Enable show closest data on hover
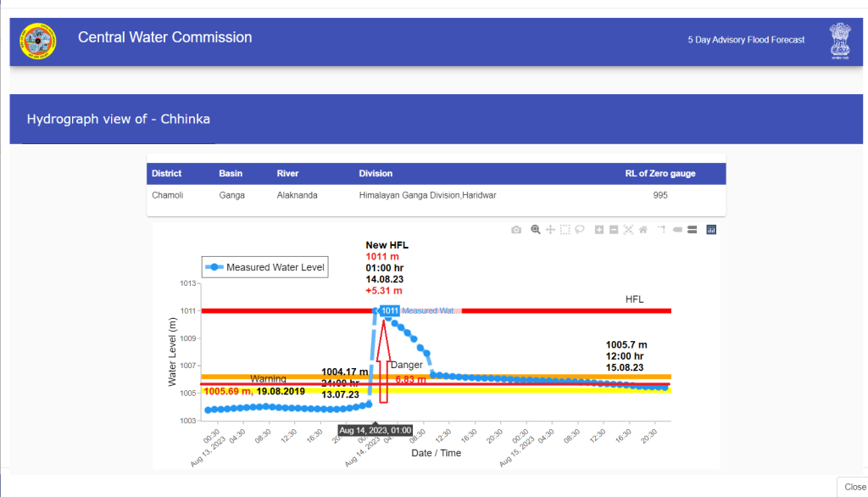 click(x=677, y=230)
